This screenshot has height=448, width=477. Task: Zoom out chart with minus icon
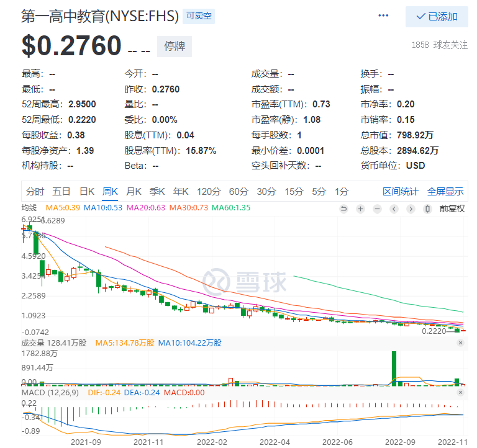coord(377,209)
